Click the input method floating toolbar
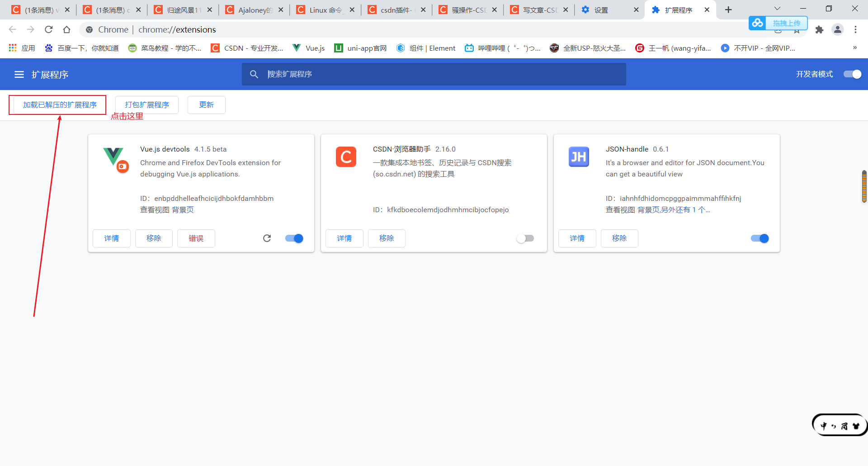Screen dimensions: 868x466 coord(840,425)
